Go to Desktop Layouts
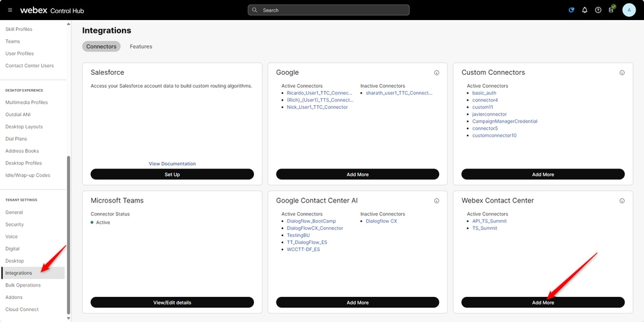The image size is (644, 322). coord(24,126)
